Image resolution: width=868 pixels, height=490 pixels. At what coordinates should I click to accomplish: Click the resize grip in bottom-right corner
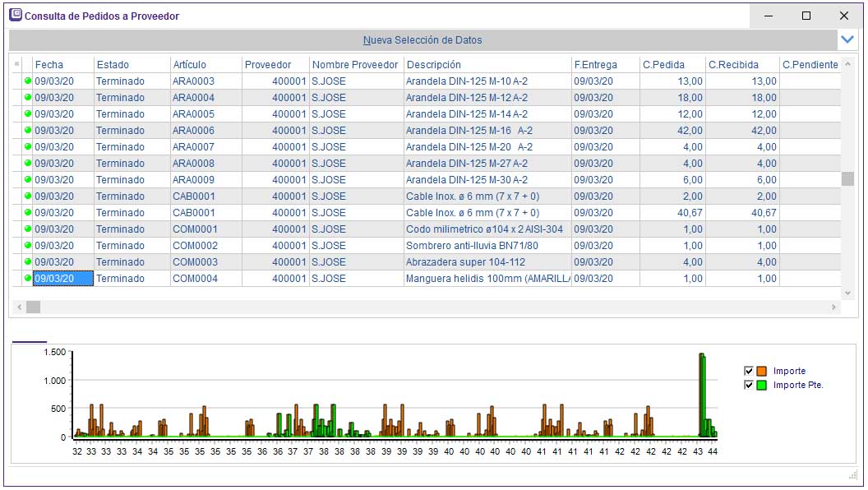852,476
